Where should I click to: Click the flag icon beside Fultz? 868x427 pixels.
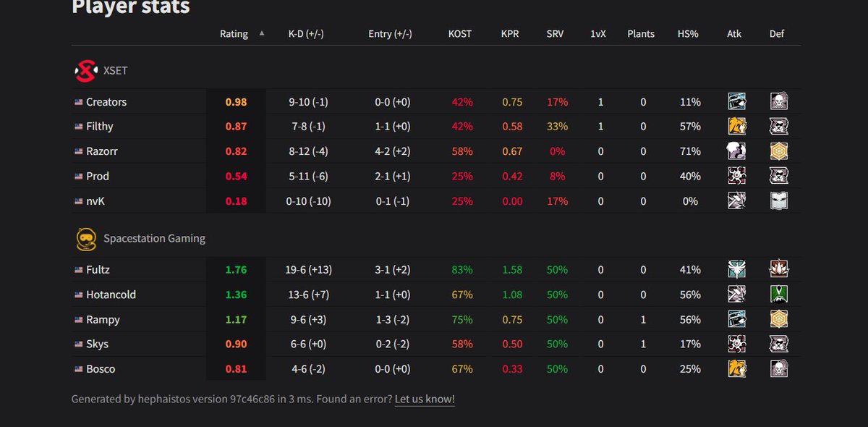coord(78,270)
